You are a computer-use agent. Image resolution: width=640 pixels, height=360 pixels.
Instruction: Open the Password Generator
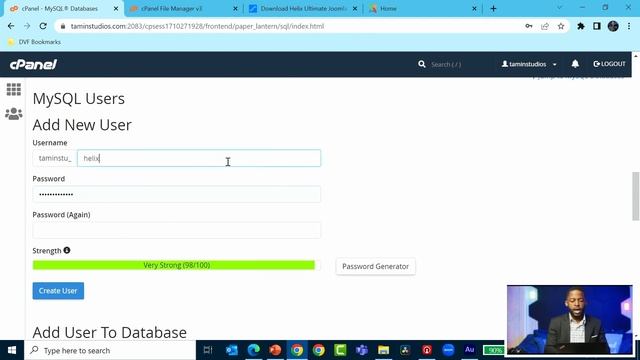[376, 266]
